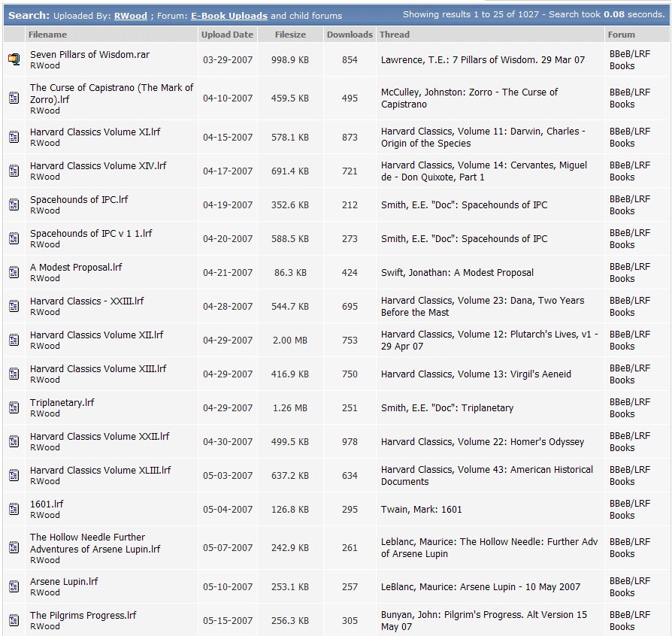Open the Harvard Classics Volume 11 Darwin thread

tap(483, 137)
